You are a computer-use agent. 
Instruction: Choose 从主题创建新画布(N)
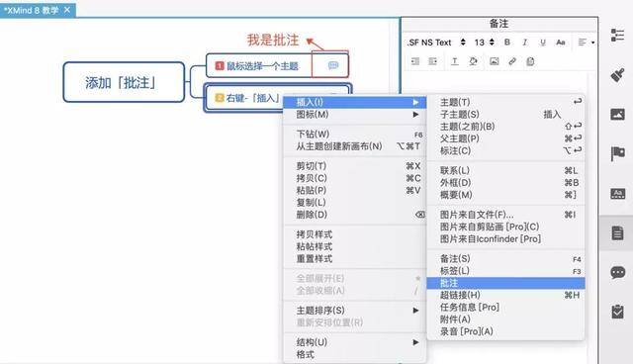[355, 146]
